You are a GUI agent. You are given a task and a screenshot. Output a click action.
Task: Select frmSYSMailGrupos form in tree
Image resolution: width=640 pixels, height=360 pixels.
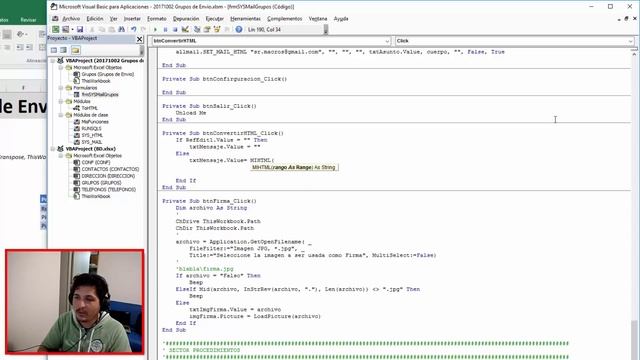click(100, 95)
